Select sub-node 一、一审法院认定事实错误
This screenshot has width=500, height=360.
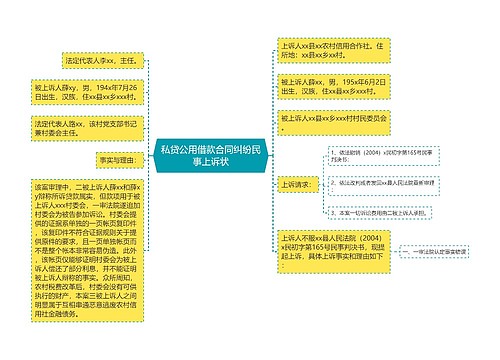[434, 252]
